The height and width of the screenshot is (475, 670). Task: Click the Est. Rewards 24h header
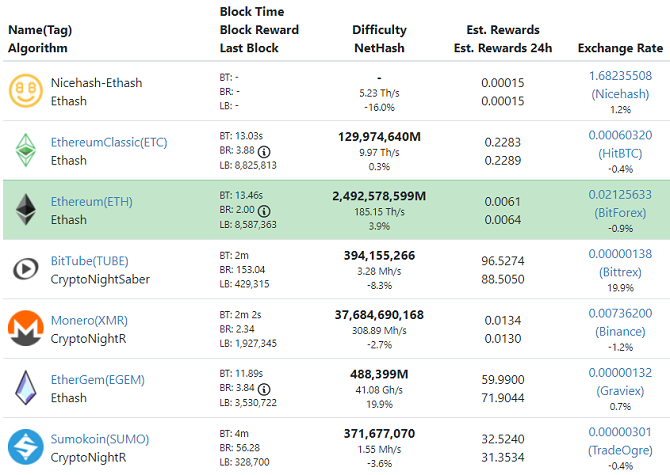coord(503,48)
